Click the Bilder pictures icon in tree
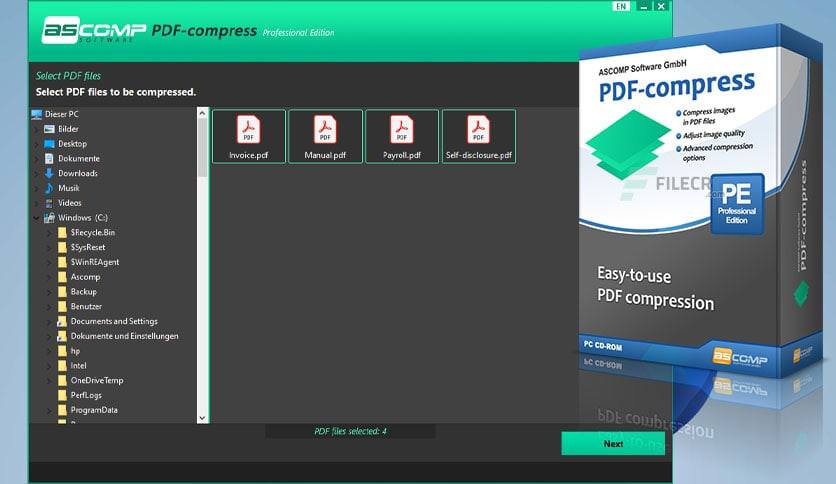836x484 pixels. coord(49,129)
